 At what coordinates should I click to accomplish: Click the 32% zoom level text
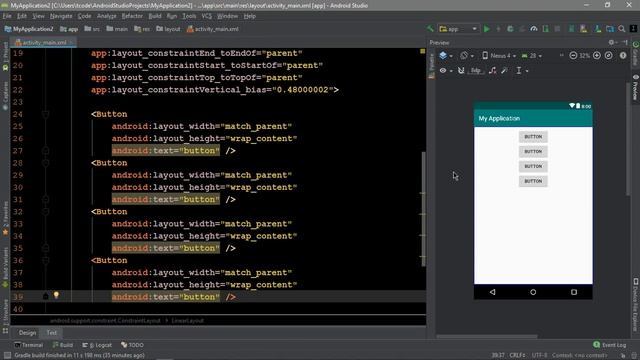[585, 56]
